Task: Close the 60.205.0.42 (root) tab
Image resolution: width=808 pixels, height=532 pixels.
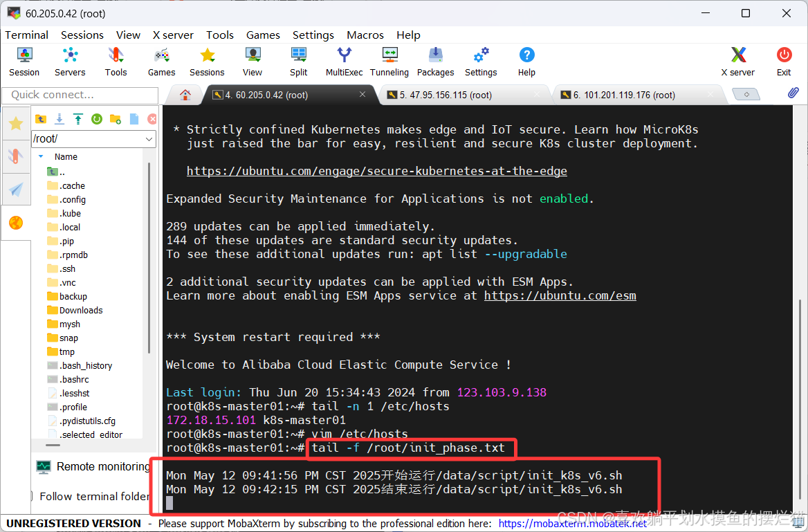Action: [x=362, y=94]
